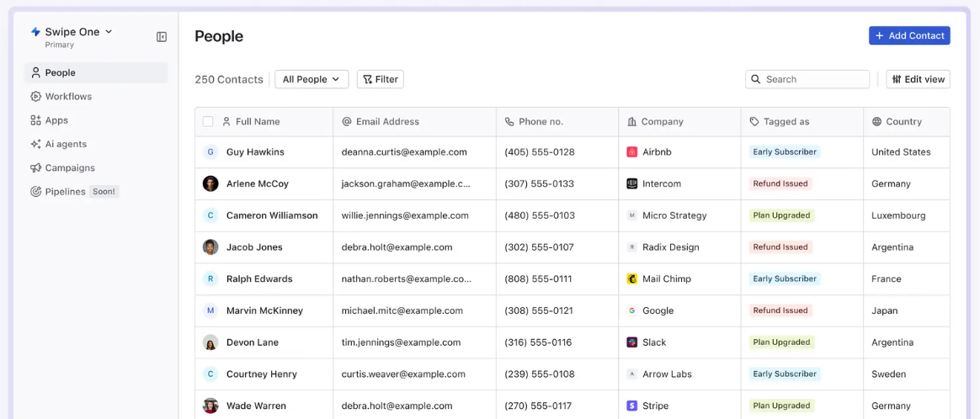Click Wade Warren's profile photo
The width and height of the screenshot is (980, 419).
[x=210, y=406]
